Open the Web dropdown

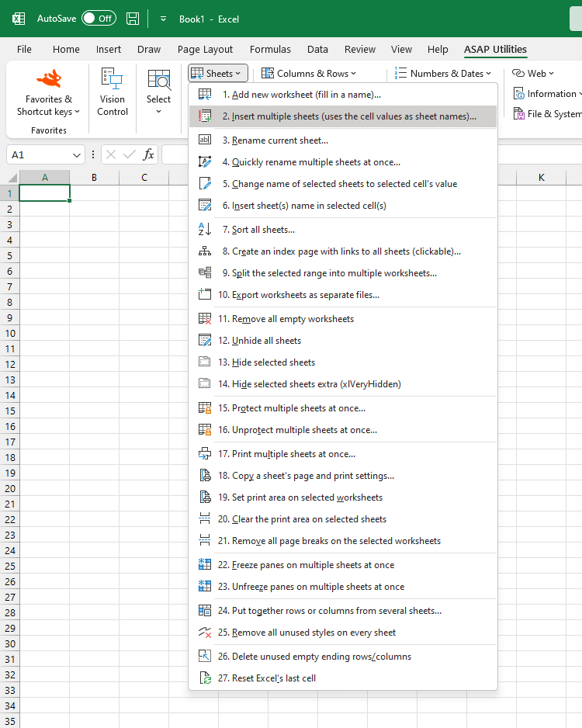(533, 74)
